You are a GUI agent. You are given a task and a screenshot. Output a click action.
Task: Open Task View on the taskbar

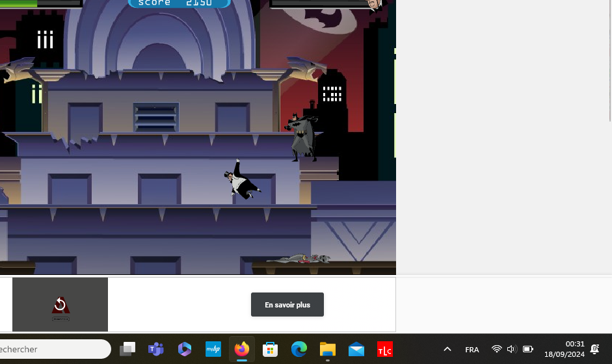coord(127,349)
